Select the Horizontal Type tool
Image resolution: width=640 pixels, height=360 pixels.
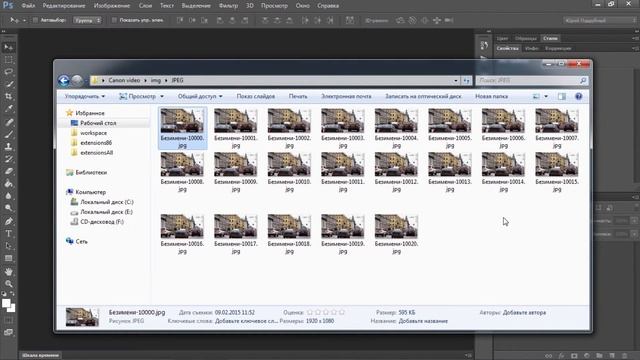tap(9, 233)
